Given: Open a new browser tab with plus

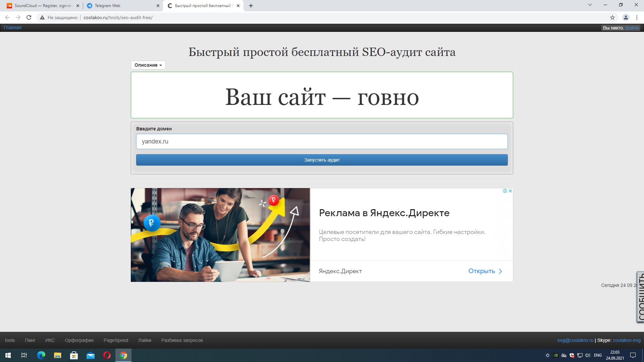Looking at the screenshot, I should [x=251, y=6].
